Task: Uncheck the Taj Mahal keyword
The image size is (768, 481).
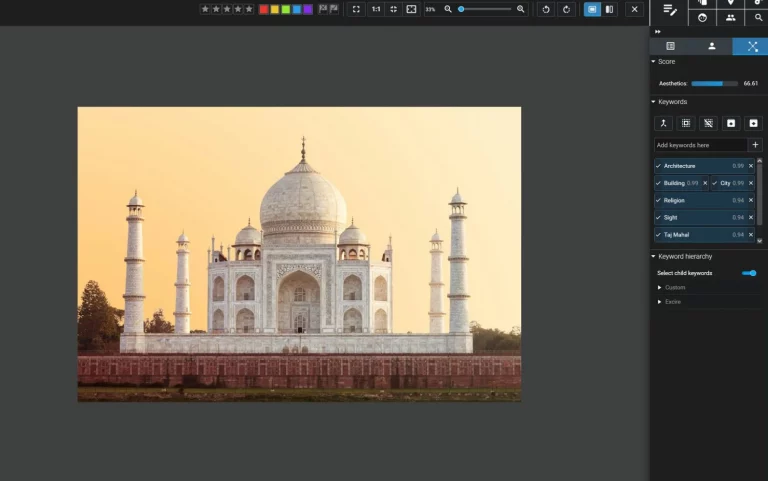Action: coord(658,235)
